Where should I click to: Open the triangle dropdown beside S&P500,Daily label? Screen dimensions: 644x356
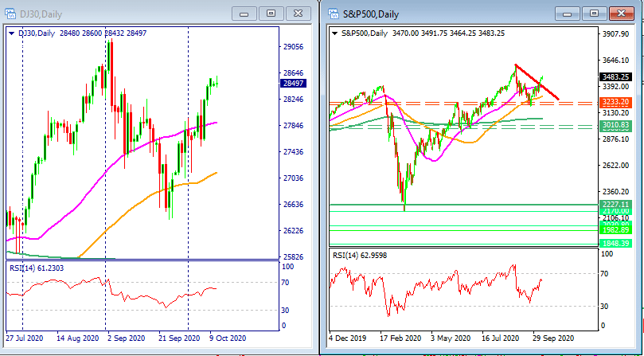coord(334,33)
